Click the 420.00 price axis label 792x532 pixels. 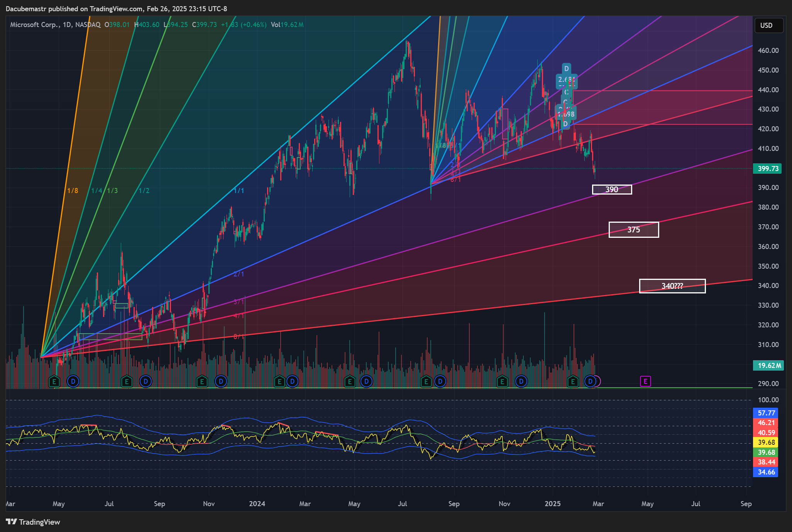click(768, 129)
